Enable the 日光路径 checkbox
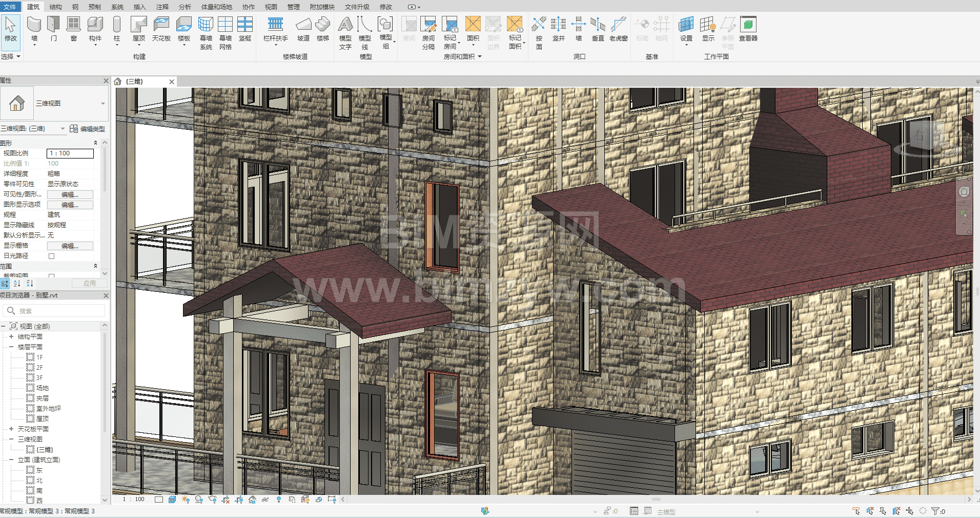Screen dimensions: 980x518 tap(51, 256)
